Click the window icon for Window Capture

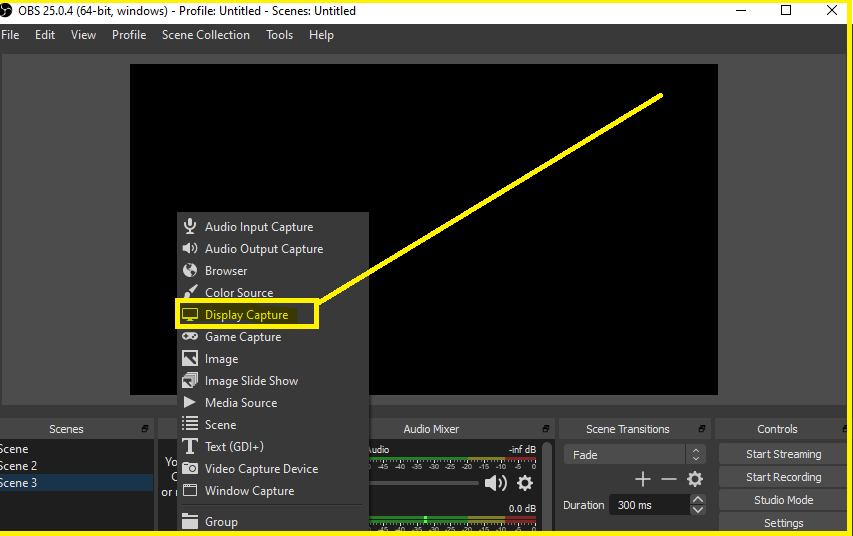(x=190, y=490)
